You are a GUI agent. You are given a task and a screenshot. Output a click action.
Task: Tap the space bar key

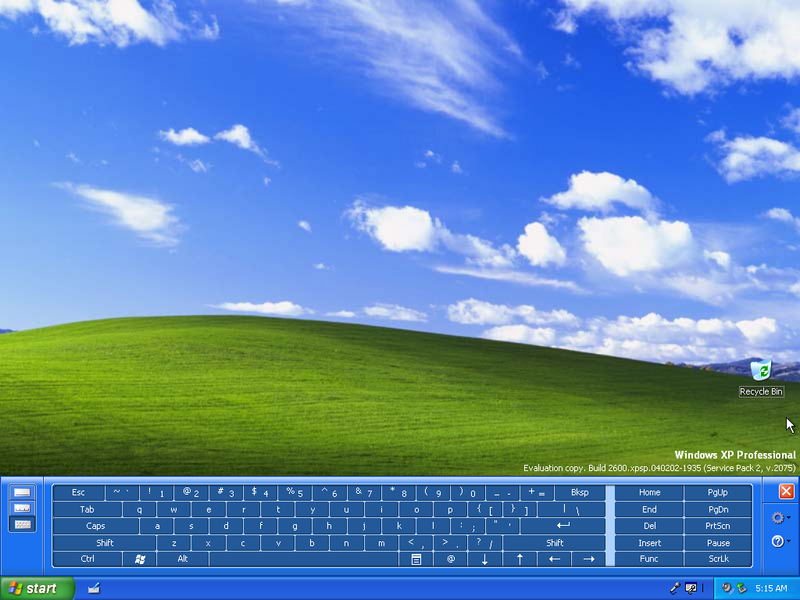[304, 559]
